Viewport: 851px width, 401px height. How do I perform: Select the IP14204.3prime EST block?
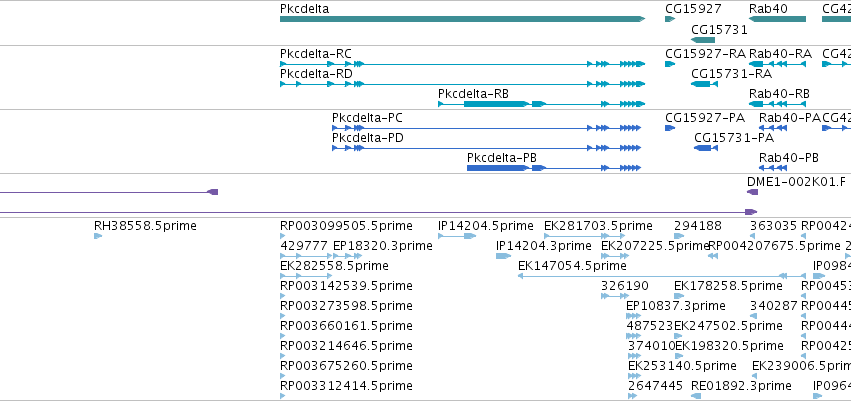504,256
